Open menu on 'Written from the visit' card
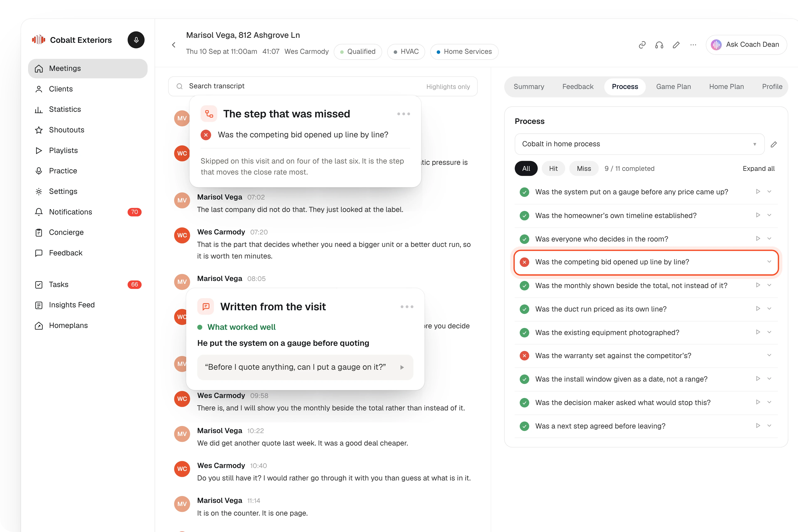Image resolution: width=798 pixels, height=532 pixels. click(x=407, y=307)
